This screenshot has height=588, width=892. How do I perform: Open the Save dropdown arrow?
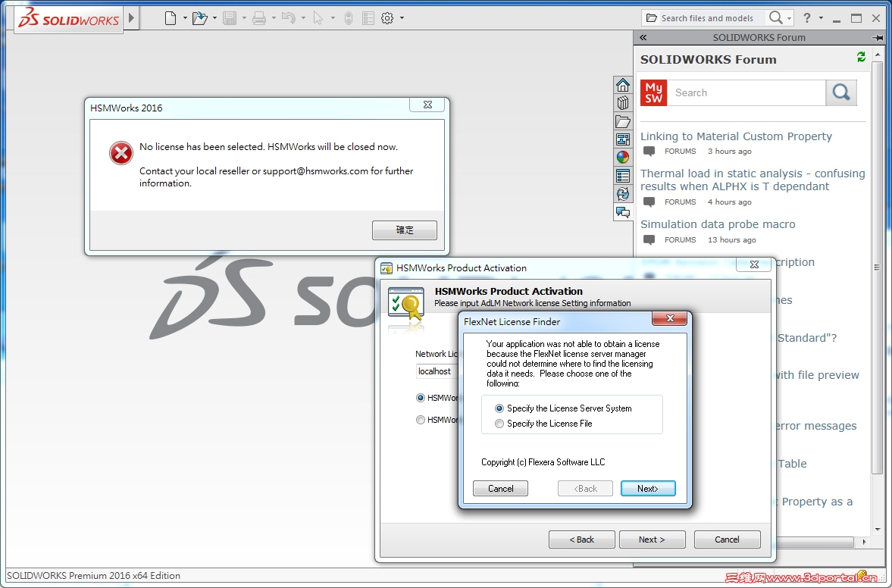[x=244, y=18]
